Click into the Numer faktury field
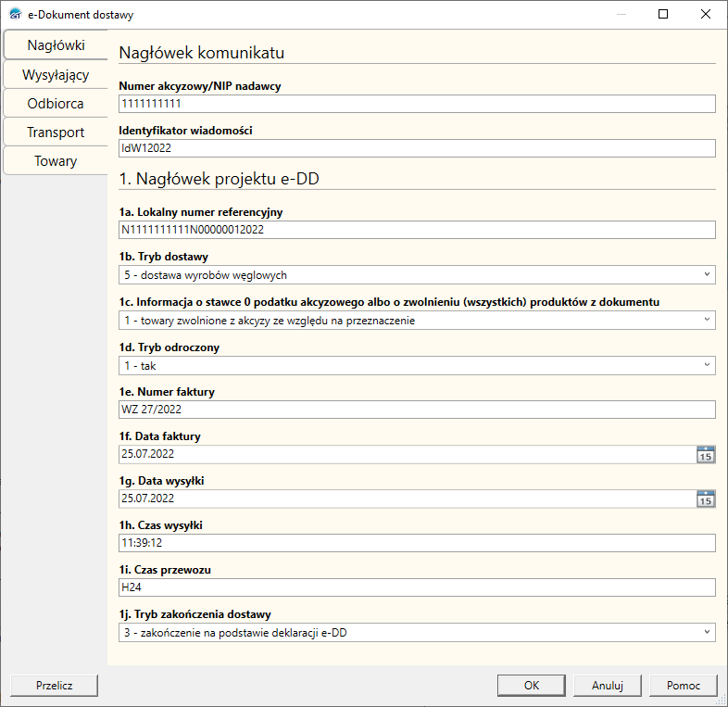The width and height of the screenshot is (728, 707). click(417, 410)
